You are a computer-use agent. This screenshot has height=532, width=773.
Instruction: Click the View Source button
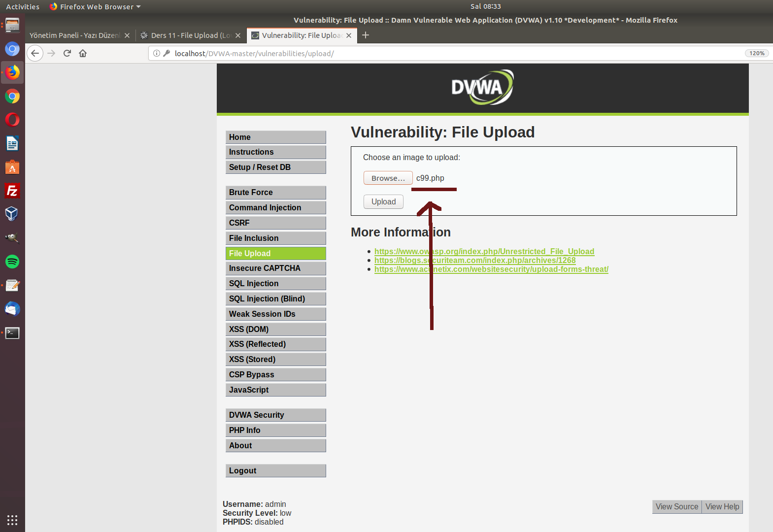click(677, 506)
